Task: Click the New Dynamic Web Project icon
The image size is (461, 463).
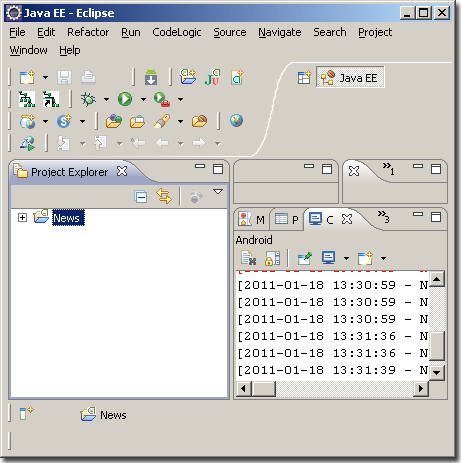Action: click(27, 121)
